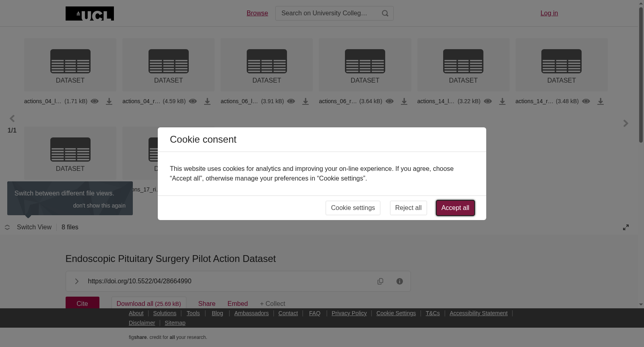This screenshot has height=347, width=644.
Task: Go to previous files page arrow
Action: [x=12, y=118]
